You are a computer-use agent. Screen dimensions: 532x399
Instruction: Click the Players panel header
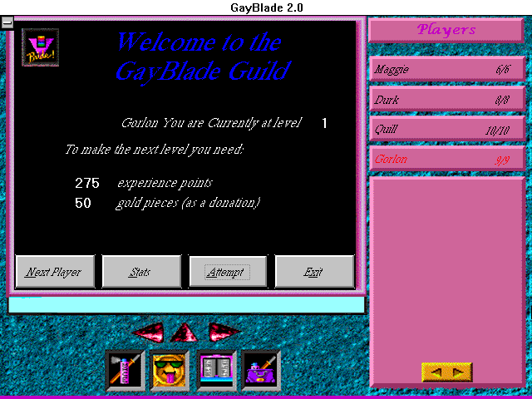coord(446,30)
